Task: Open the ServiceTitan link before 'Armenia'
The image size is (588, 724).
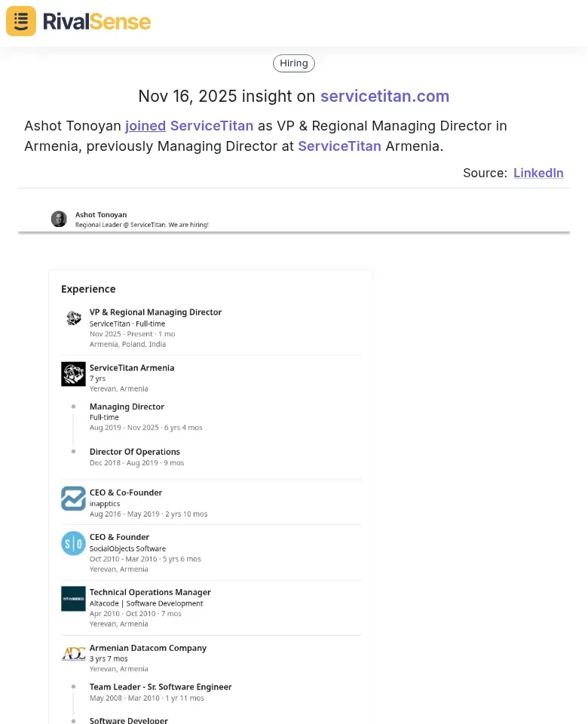Action: [x=339, y=146]
